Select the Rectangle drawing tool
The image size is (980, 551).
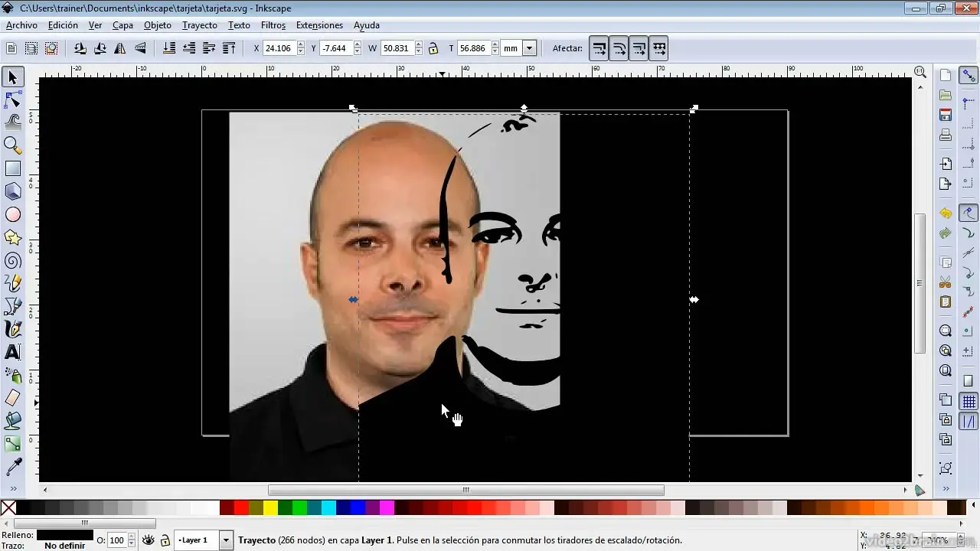pos(13,168)
